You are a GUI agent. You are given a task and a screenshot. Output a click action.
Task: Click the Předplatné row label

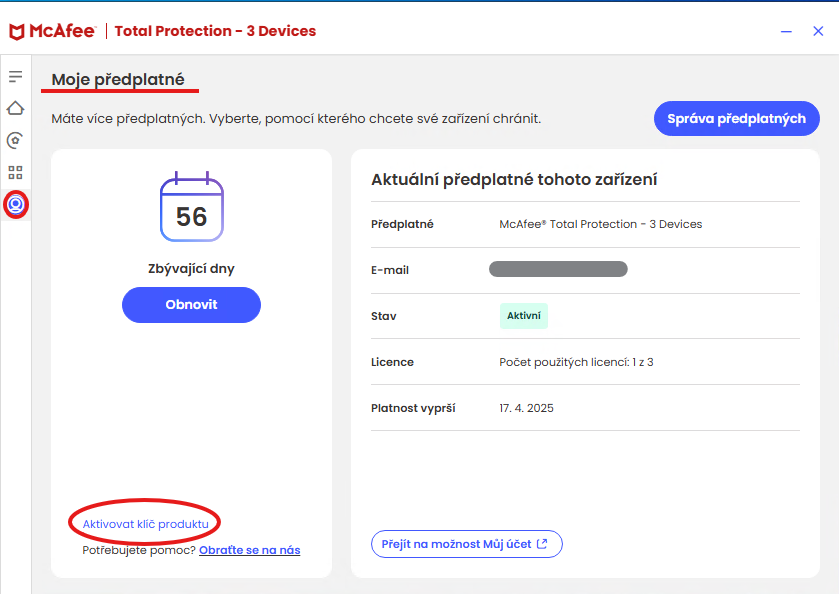point(402,224)
